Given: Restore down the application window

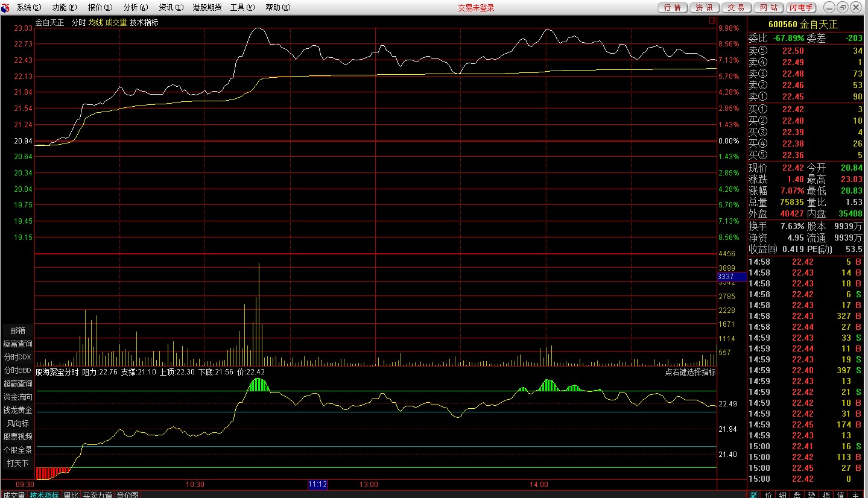Looking at the screenshot, I should [x=843, y=7].
